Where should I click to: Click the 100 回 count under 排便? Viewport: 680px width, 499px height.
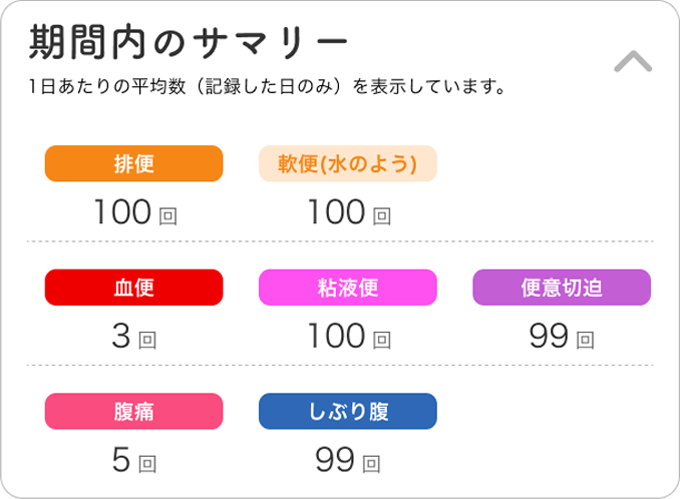[135, 212]
